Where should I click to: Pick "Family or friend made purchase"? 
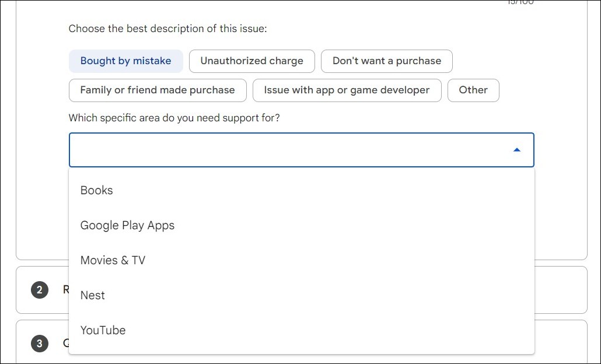pos(157,90)
